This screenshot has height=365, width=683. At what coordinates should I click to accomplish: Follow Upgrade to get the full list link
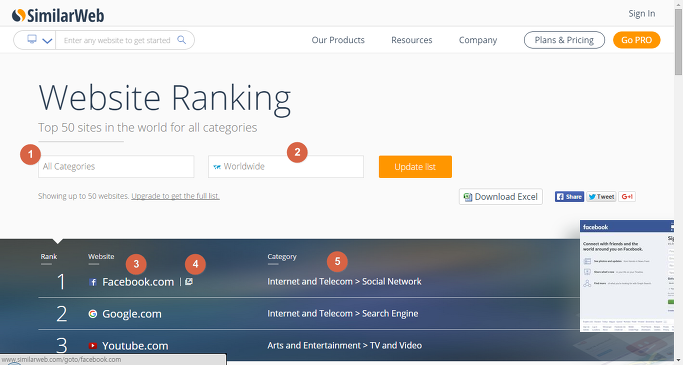click(x=176, y=196)
